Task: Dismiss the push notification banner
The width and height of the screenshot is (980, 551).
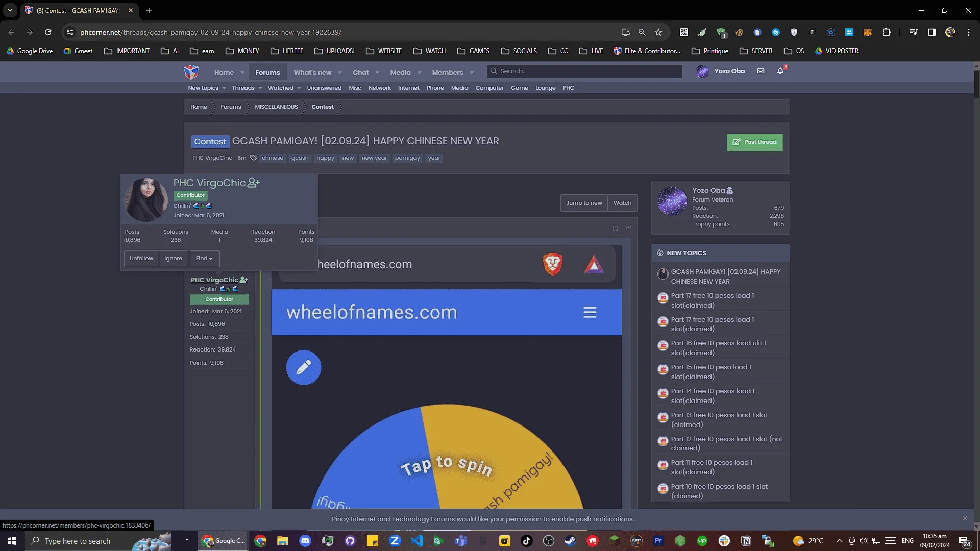Action: [x=965, y=518]
